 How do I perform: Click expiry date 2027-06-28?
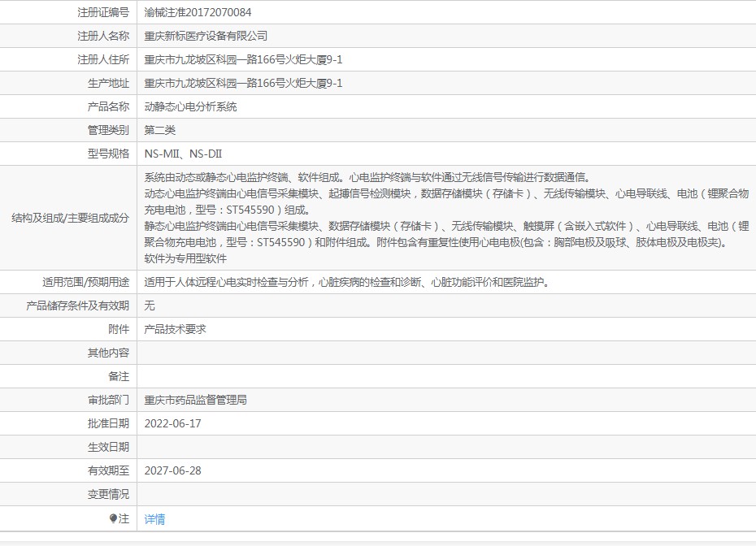click(x=172, y=470)
